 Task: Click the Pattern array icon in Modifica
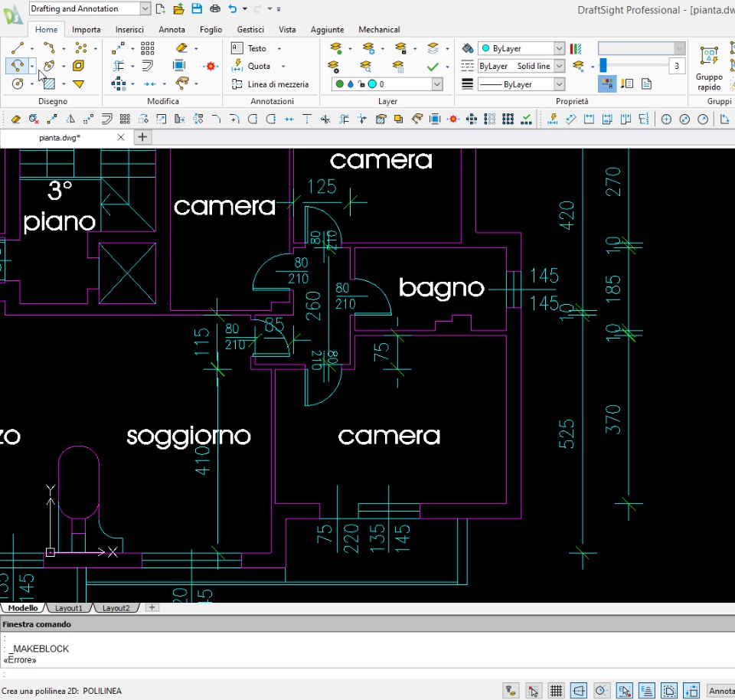tap(148, 48)
